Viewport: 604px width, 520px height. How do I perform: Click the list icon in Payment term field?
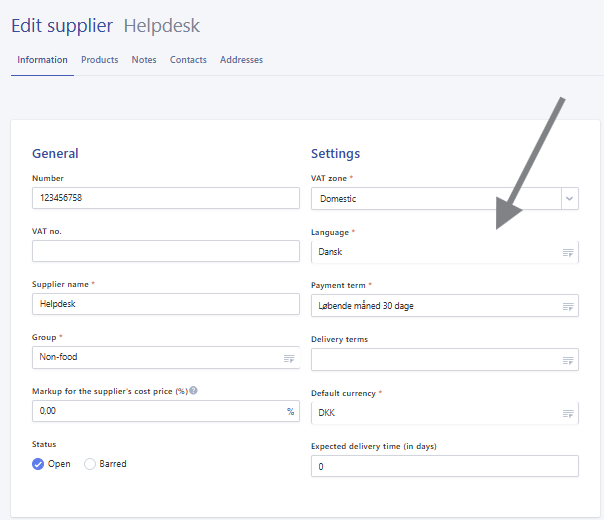click(x=568, y=307)
